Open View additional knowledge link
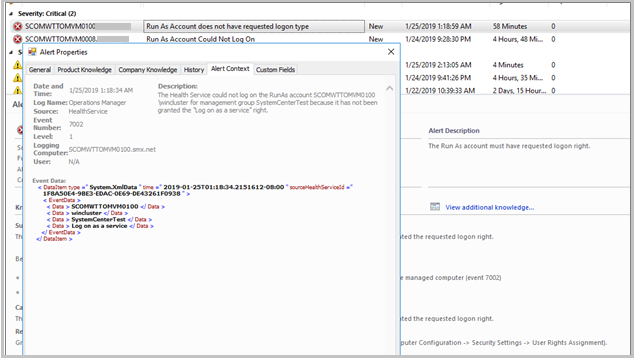The height and width of the screenshot is (362, 635). [x=490, y=207]
